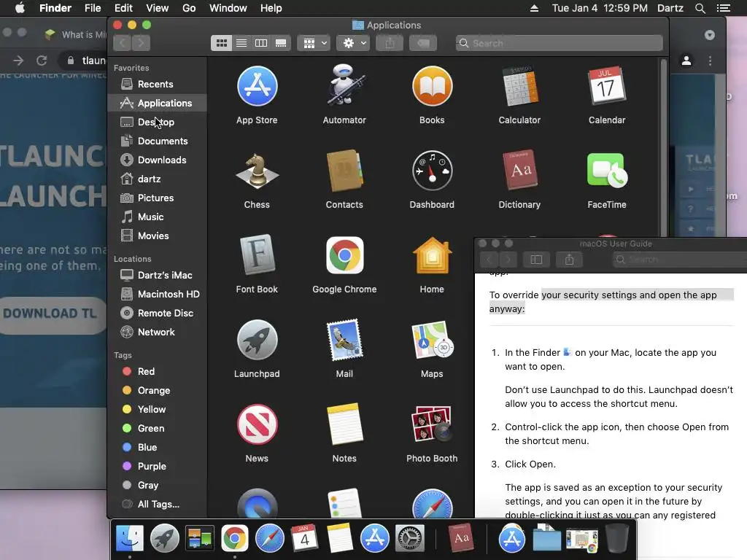This screenshot has width=747, height=560.
Task: Select Remote Disc under Locations
Action: pyautogui.click(x=157, y=313)
